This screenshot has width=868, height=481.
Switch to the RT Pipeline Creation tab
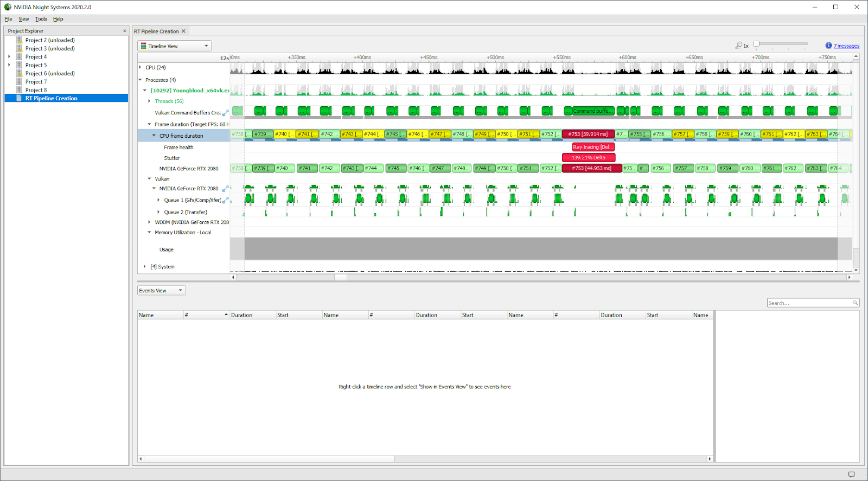pos(156,31)
